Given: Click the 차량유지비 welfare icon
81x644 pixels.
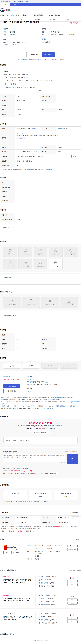Looking at the screenshot, I should tap(40, 252).
